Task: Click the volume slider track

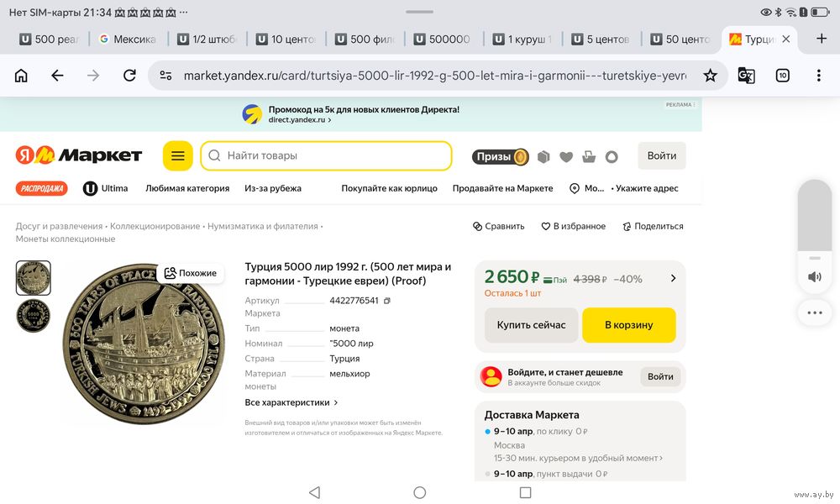Action: coord(814,218)
